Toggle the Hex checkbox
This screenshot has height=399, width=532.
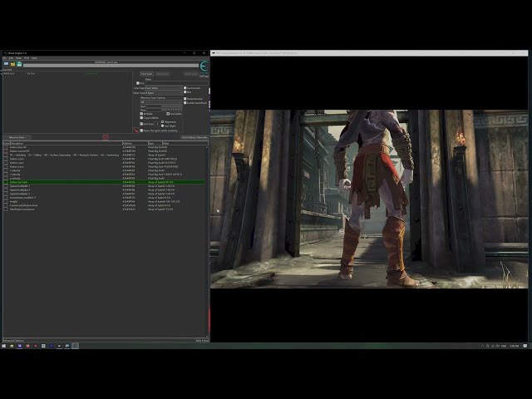pos(138,83)
